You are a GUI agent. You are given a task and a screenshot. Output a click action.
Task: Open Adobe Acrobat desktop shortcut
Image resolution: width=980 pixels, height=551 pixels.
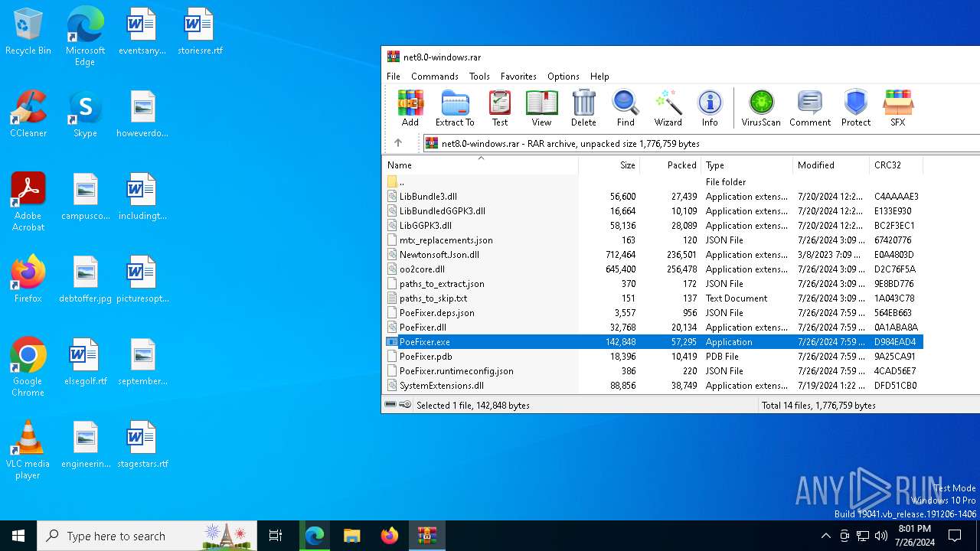[x=28, y=202]
